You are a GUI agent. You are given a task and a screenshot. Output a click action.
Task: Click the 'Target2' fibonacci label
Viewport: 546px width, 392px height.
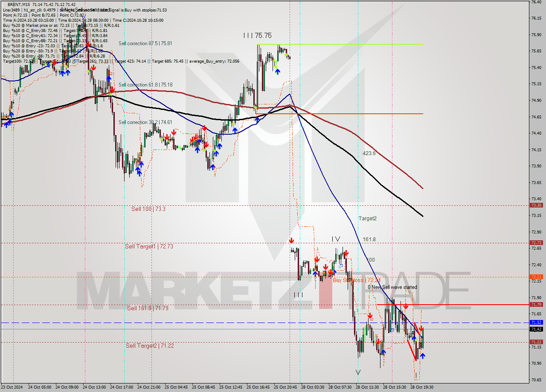[368, 218]
